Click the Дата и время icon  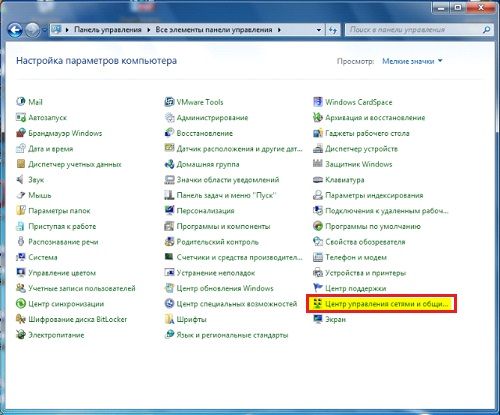(21, 149)
